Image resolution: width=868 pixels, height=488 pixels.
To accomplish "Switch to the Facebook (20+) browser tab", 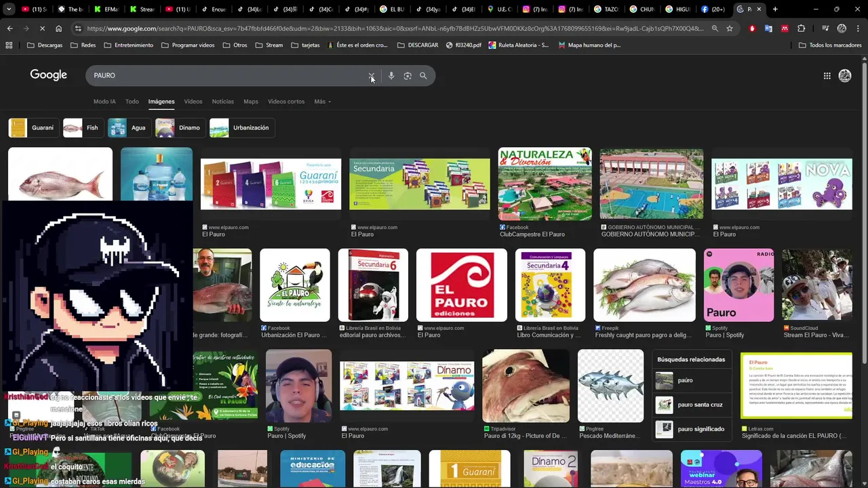I will coord(713,9).
